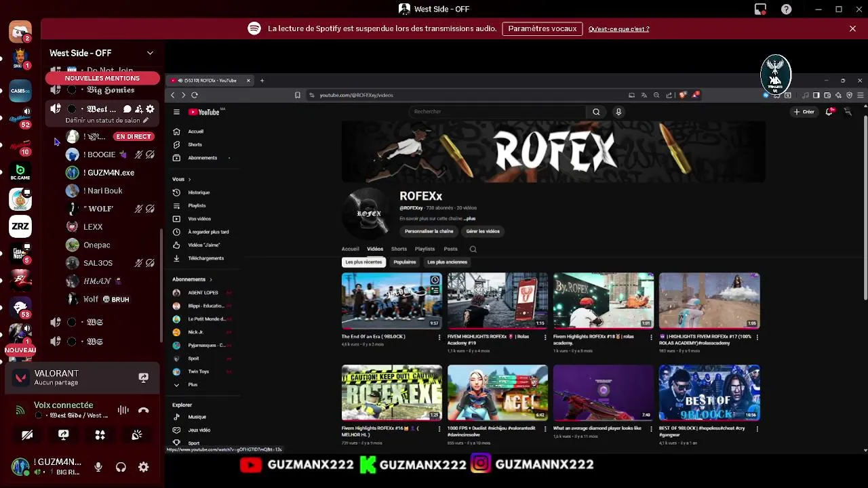Open AGENT LOPES subscription channel
The height and width of the screenshot is (488, 868).
[202, 293]
